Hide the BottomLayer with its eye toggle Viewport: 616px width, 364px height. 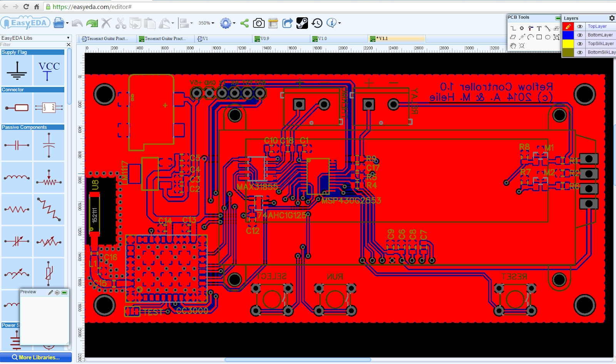(x=580, y=35)
